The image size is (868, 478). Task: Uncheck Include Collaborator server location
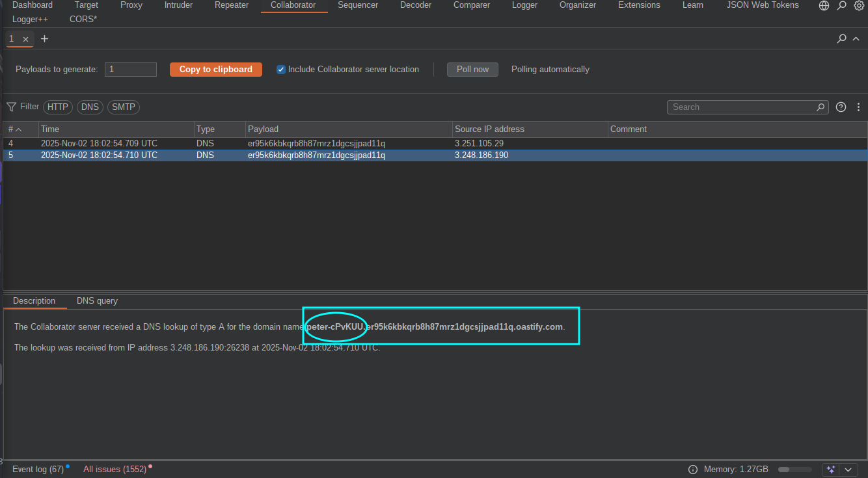pos(280,69)
